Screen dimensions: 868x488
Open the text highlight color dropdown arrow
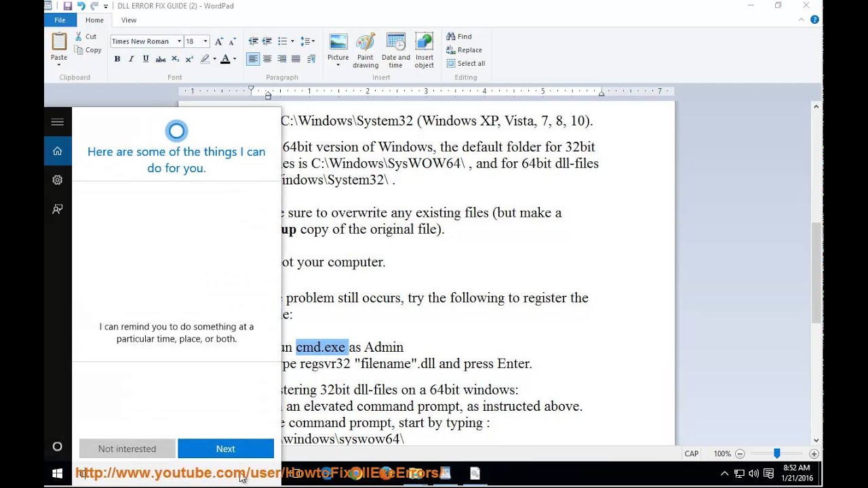[214, 59]
